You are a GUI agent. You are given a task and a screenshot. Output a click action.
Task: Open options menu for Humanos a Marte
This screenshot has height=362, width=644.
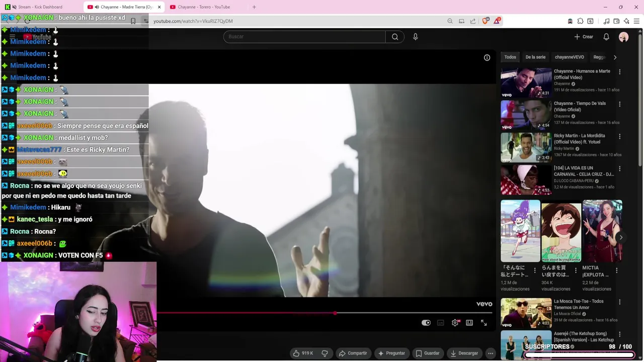pyautogui.click(x=620, y=72)
